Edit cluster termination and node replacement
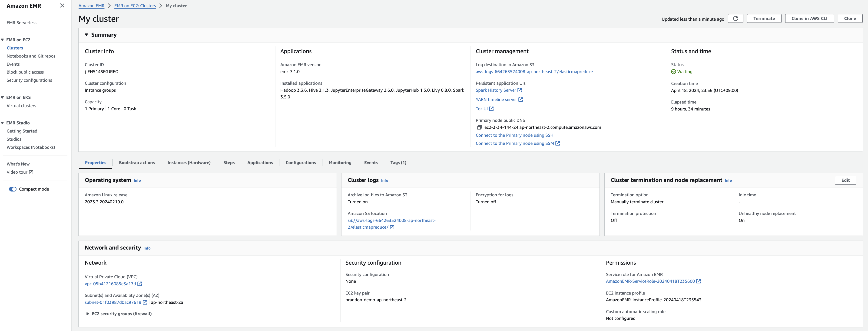The image size is (868, 331). [845, 180]
